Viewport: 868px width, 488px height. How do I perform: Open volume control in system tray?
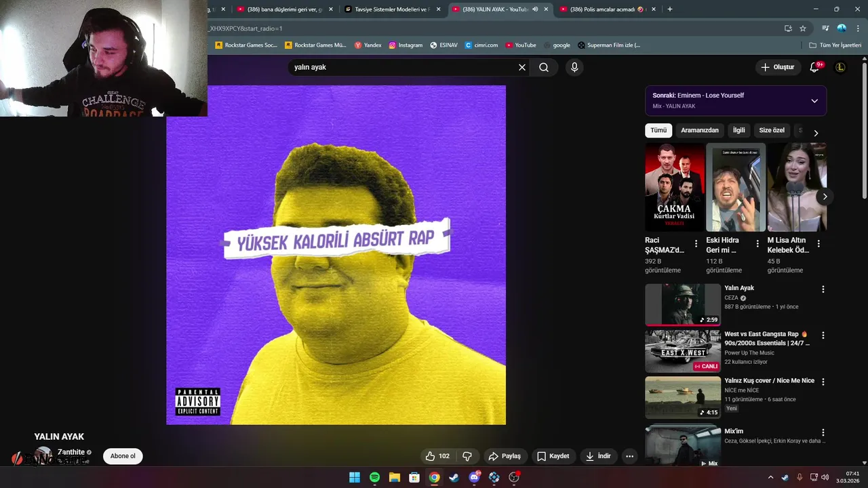pos(825,477)
